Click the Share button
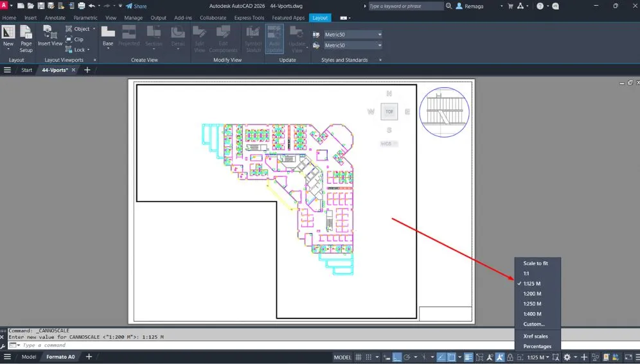 click(136, 6)
